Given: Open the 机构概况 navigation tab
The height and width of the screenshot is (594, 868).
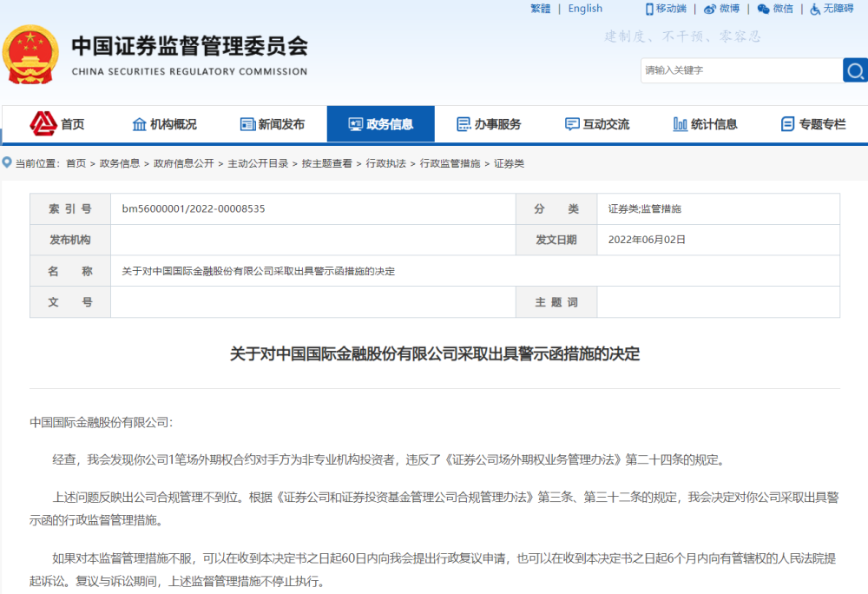Looking at the screenshot, I should [164, 124].
